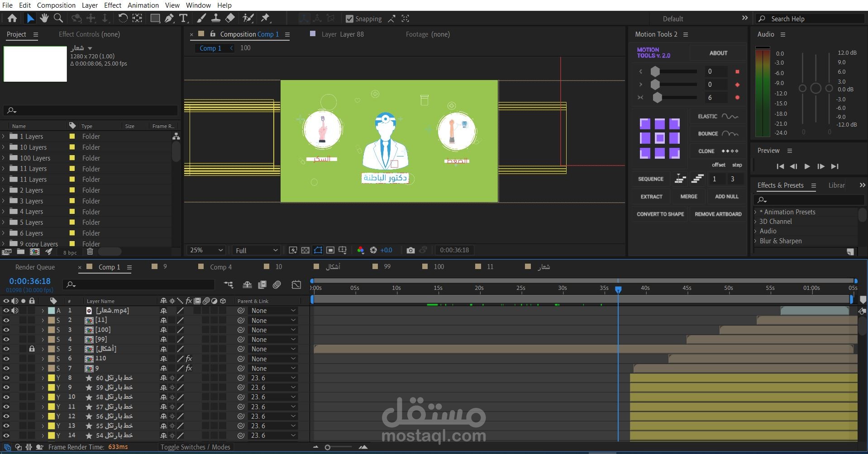The image size is (868, 454).
Task: Click the timeline zoom slider handle
Action: click(x=328, y=447)
